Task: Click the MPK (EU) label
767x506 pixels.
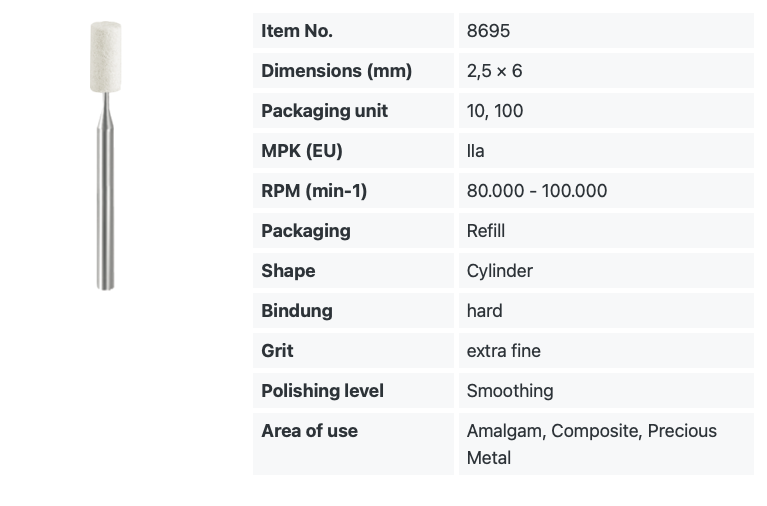Action: click(x=302, y=151)
